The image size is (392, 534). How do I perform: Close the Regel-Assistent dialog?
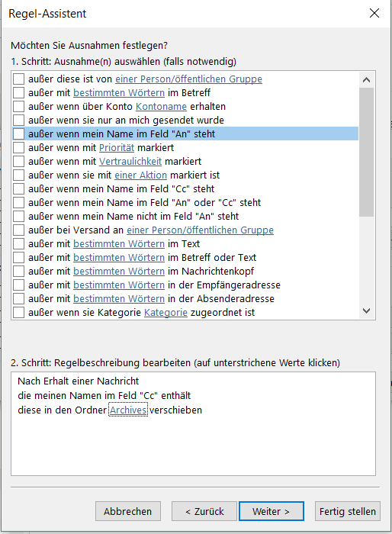374,13
